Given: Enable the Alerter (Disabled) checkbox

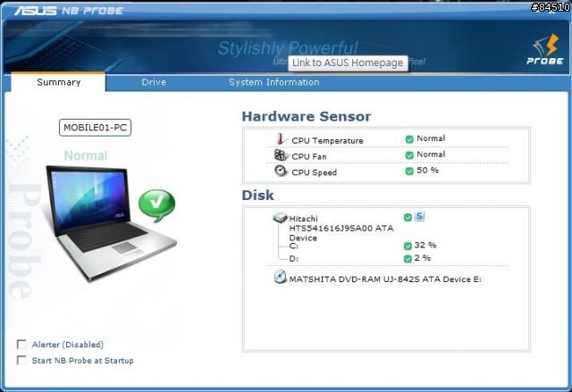Looking at the screenshot, I should 21,345.
